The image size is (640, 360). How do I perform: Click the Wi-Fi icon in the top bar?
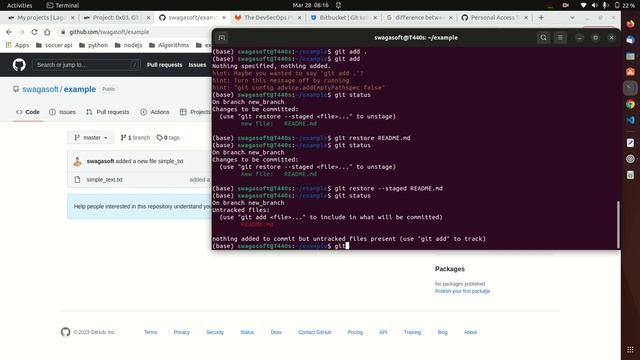pos(583,5)
